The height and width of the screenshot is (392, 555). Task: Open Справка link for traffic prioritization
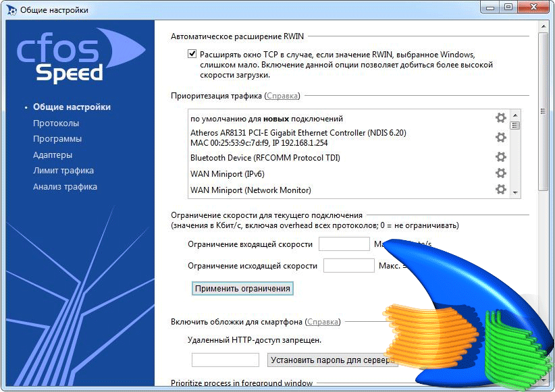coord(282,96)
